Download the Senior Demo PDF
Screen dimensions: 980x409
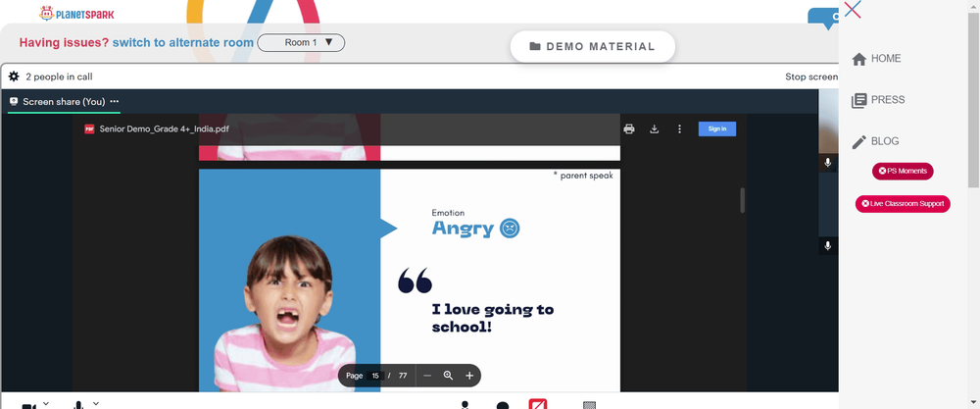click(x=655, y=128)
